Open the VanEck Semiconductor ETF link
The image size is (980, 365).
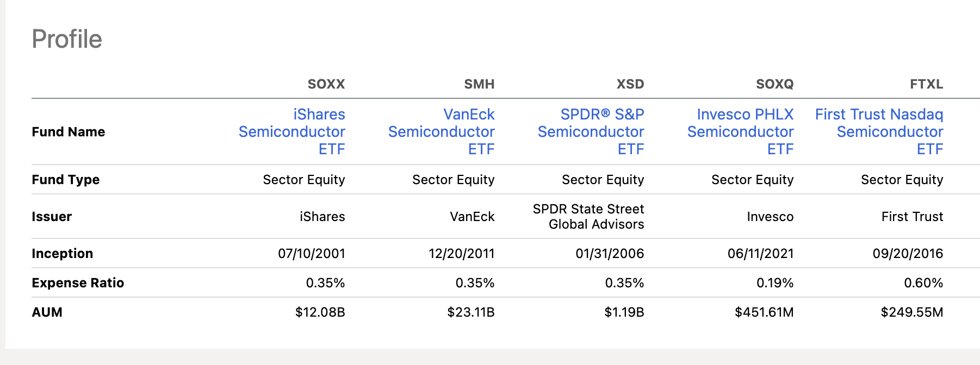coord(442,131)
